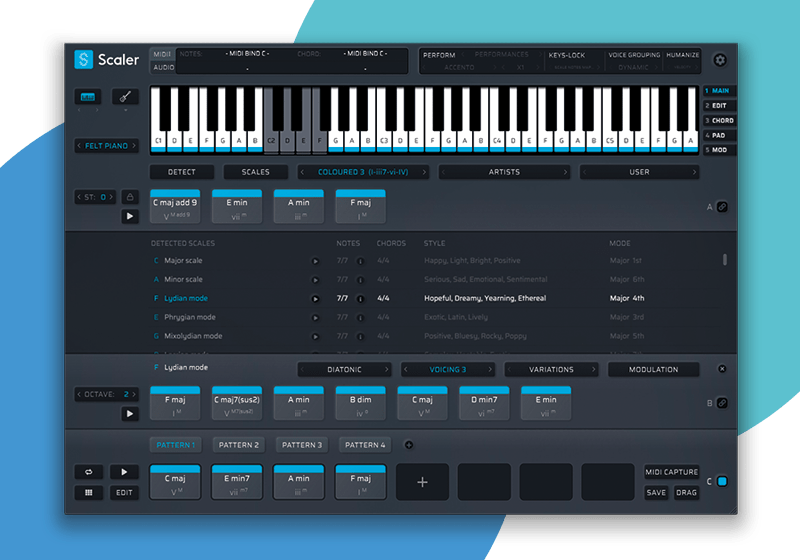Toggle VOICE GROUPING option
This screenshot has width=800, height=560.
[x=634, y=55]
